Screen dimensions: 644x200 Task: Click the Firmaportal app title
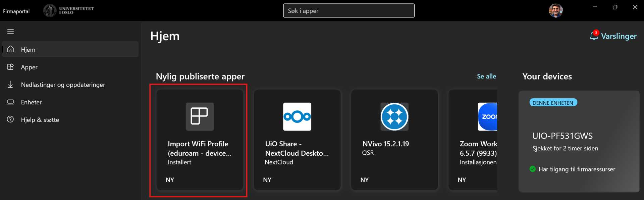16,11
